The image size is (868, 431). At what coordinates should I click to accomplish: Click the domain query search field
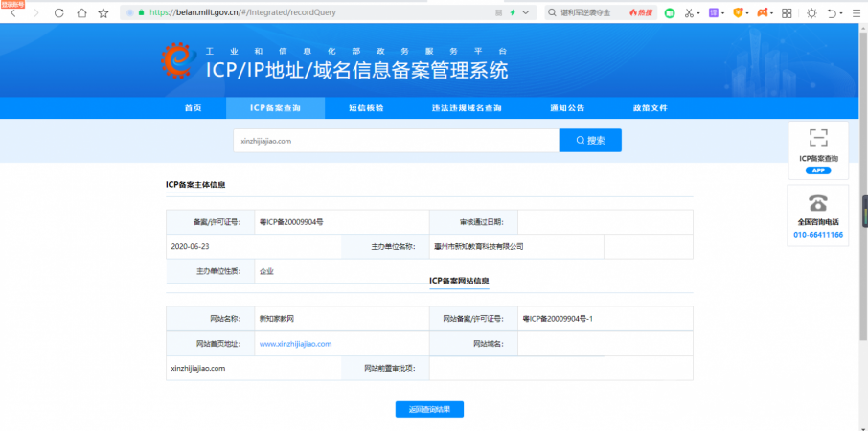coord(396,141)
